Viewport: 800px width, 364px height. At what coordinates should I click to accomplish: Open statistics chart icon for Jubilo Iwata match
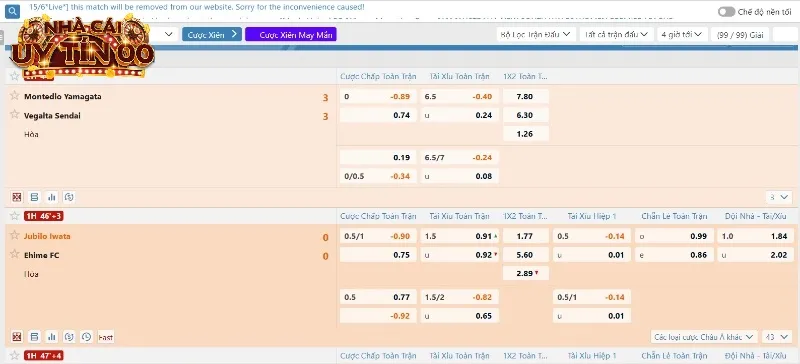[x=52, y=337]
